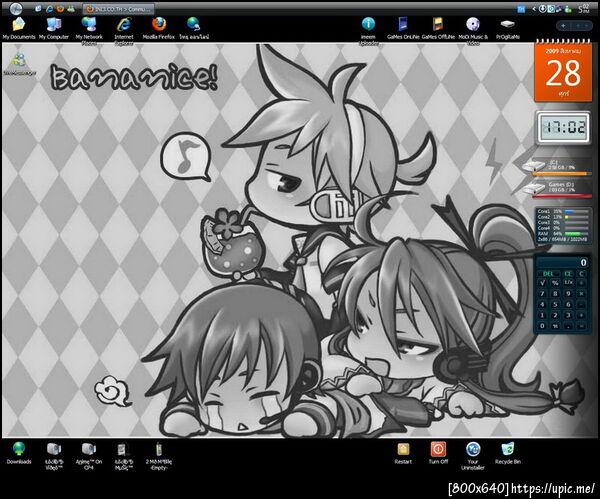Click the equals key on the calculator

tap(582, 326)
